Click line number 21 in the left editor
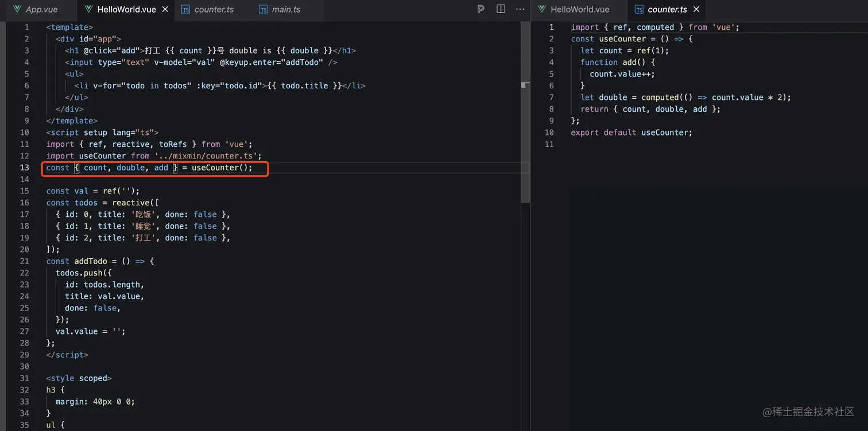 tap(24, 261)
